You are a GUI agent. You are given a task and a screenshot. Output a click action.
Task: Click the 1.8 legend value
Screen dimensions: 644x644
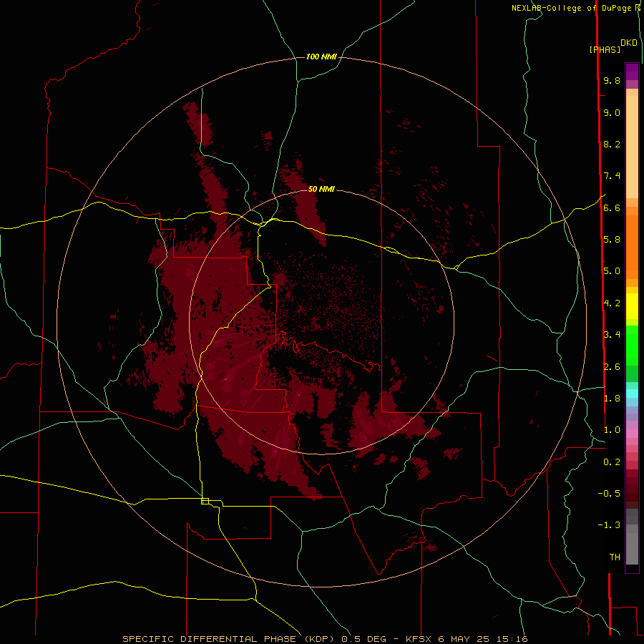pos(612,399)
